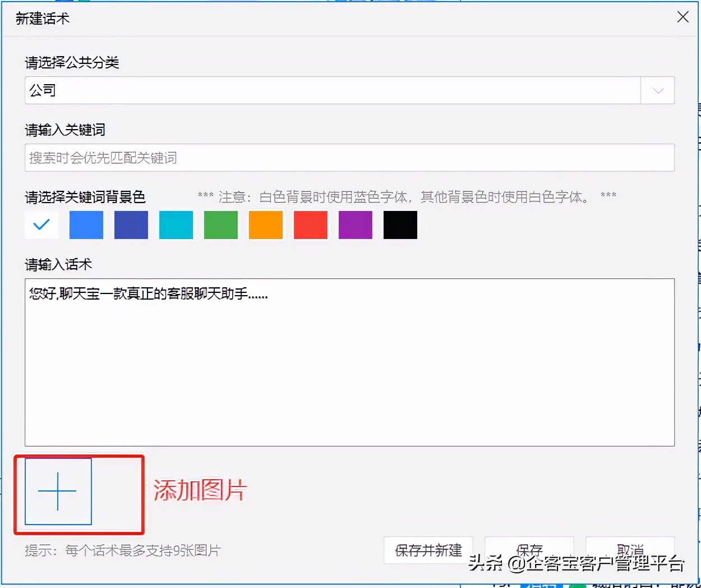Viewport: 701px width, 588px height.
Task: Click the dropdown chevron beside 公司
Action: (x=657, y=90)
